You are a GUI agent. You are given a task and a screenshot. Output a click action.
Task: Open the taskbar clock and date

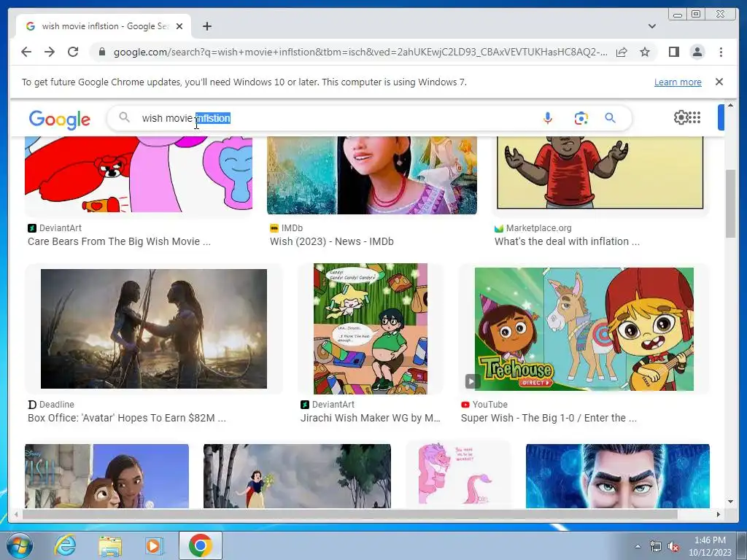pyautogui.click(x=710, y=546)
